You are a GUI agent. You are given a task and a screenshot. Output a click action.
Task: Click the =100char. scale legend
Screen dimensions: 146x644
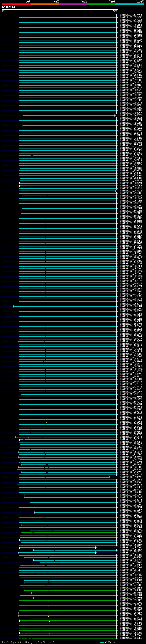[x=109, y=642]
